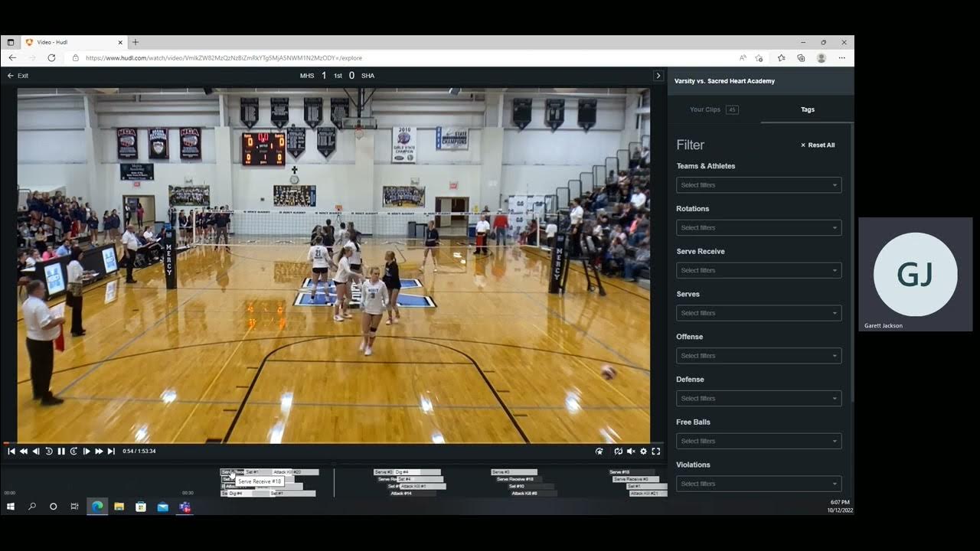Step back one frame
Screen dimensions: 980x551
pyautogui.click(x=36, y=452)
